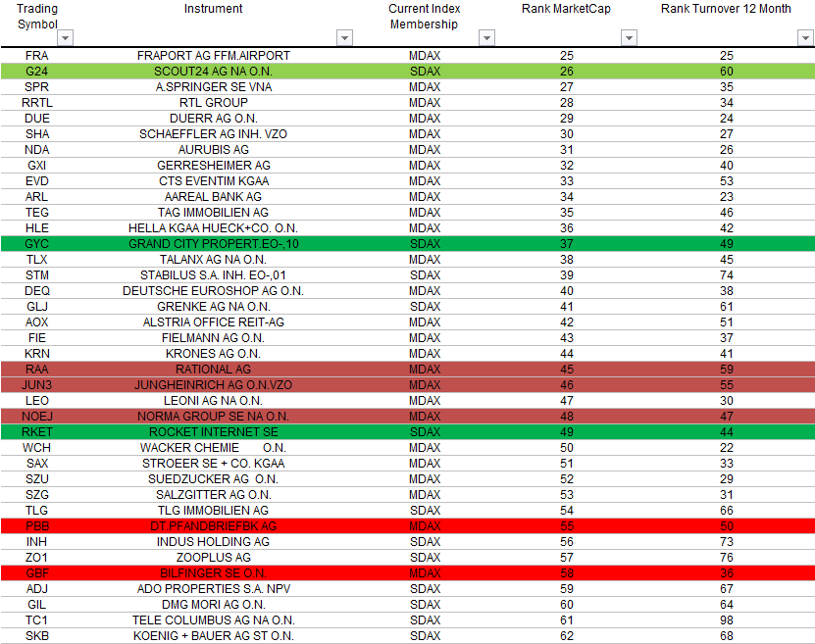Click the GBF symbol cell
The image size is (815, 644).
click(x=37, y=572)
